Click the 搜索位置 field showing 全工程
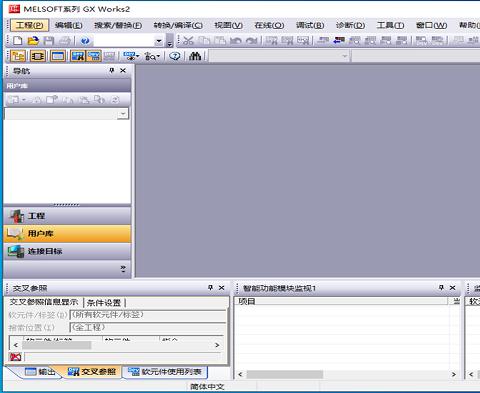The height and width of the screenshot is (393, 480). (148, 328)
